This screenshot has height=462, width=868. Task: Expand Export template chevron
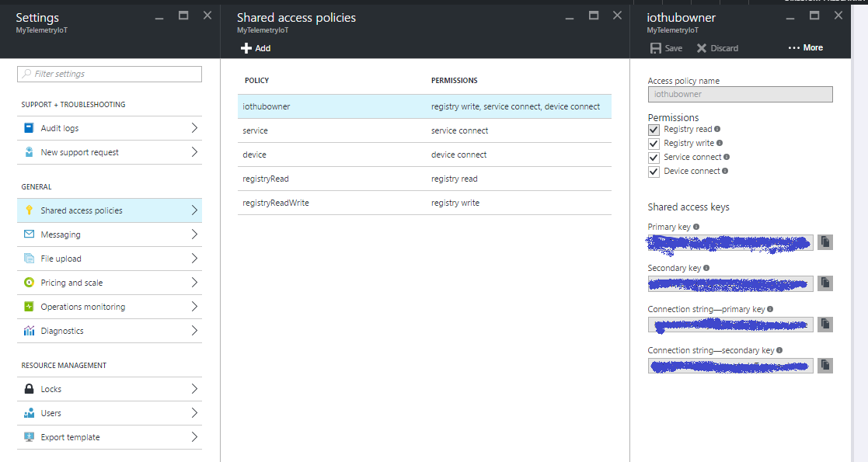(193, 437)
